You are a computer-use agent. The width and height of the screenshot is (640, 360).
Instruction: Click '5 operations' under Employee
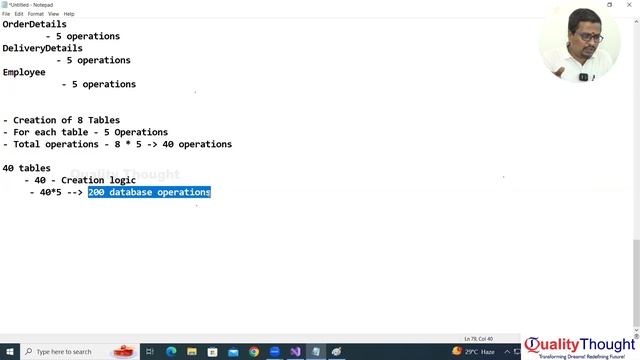(104, 84)
